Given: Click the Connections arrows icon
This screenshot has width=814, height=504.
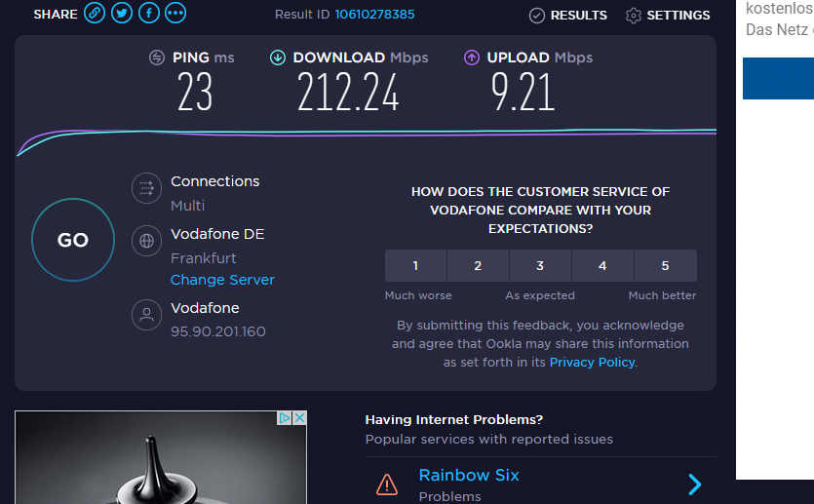Looking at the screenshot, I should [146, 188].
